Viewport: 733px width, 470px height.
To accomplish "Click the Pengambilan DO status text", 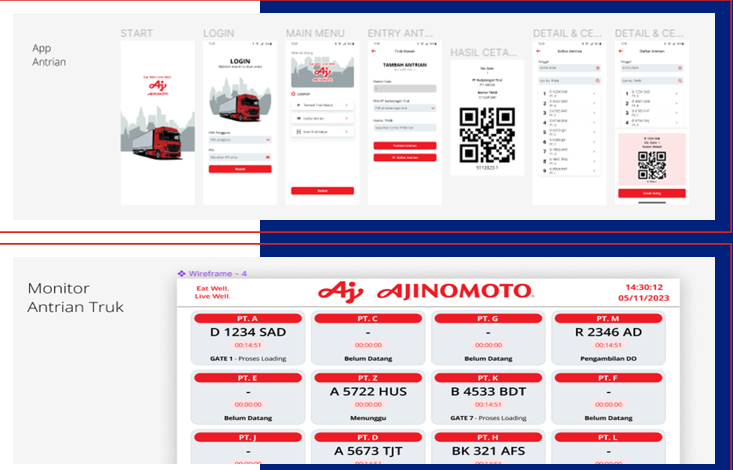I will 608,359.
